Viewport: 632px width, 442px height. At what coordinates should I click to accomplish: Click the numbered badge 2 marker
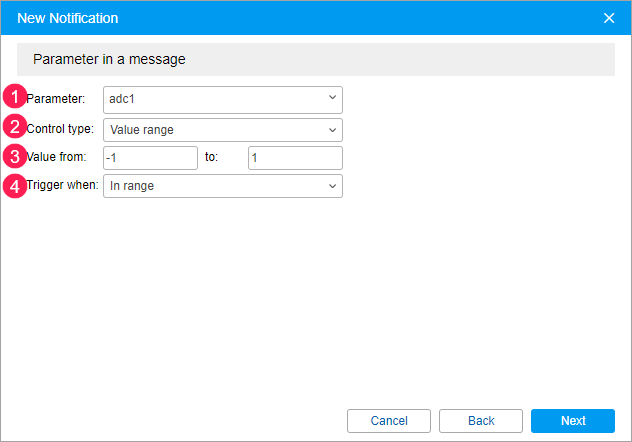(13, 127)
